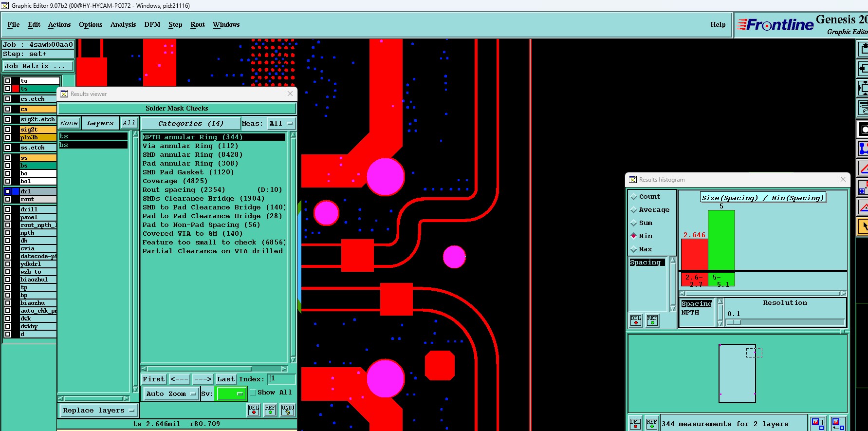This screenshot has width=868, height=431.
Task: Click next result arrow button
Action: pos(203,379)
